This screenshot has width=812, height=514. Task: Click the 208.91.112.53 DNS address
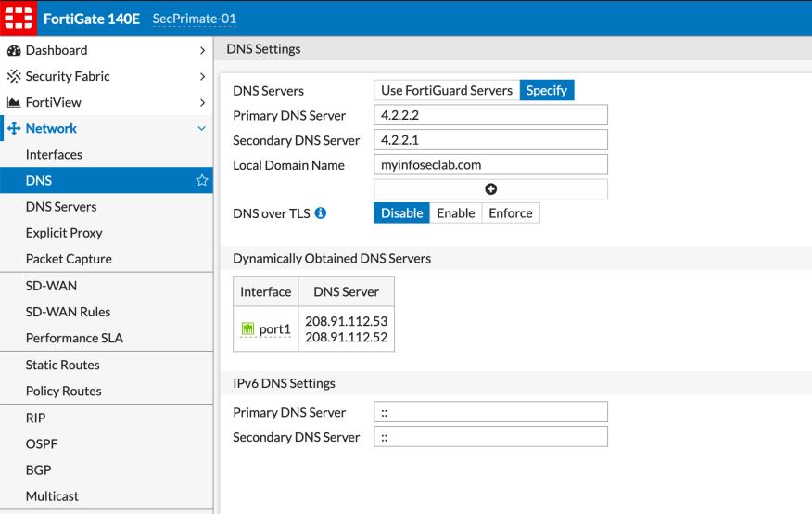[x=346, y=321]
